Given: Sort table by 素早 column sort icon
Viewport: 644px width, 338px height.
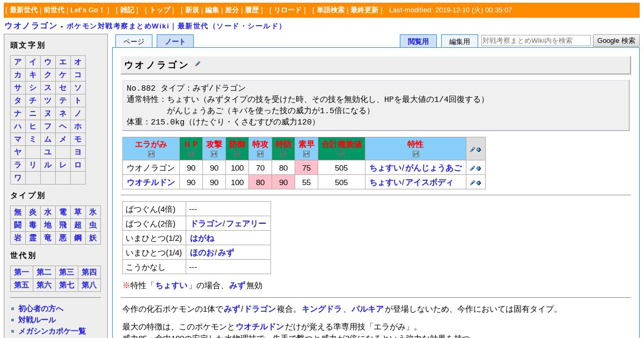Looking at the screenshot, I should 306,154.
